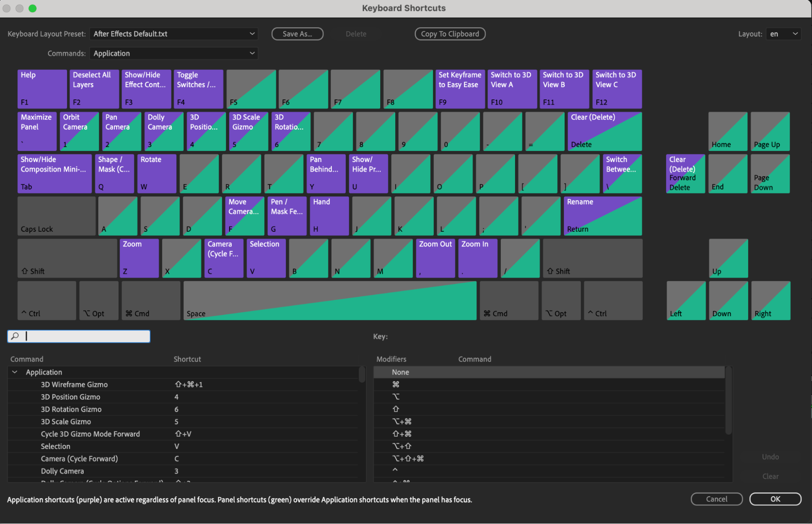Viewport: 812px width, 524px height.
Task: Select the Selection V key tile
Action: point(266,258)
